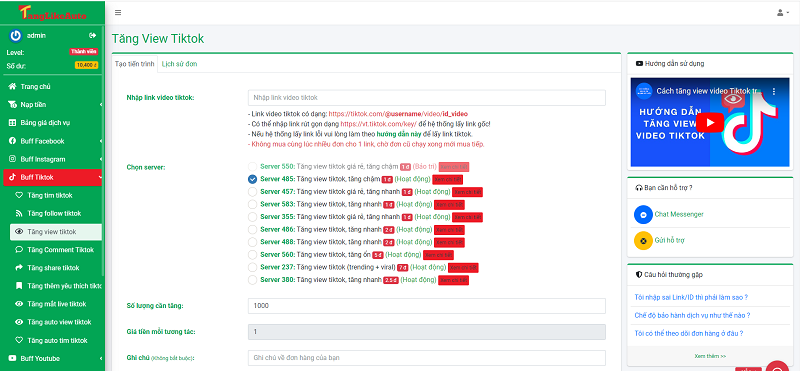Switch to the Tạo tiến trình tab

point(135,64)
